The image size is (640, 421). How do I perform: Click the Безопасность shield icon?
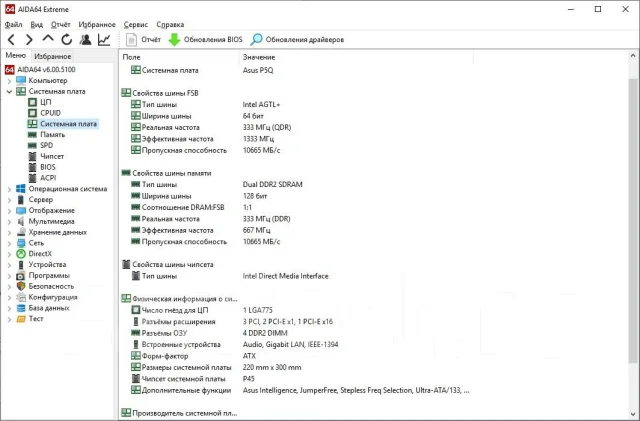21,286
